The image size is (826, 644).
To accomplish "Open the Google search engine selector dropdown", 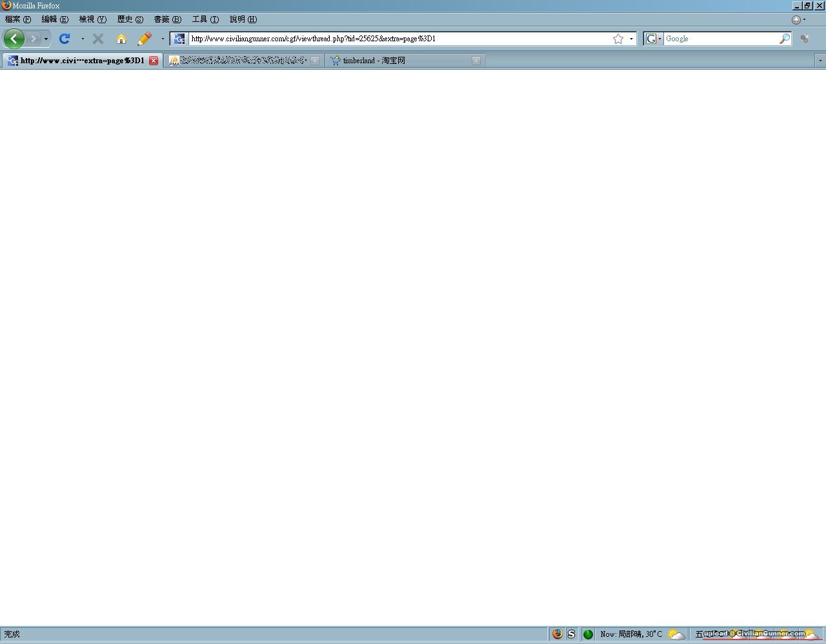I will pyautogui.click(x=653, y=39).
